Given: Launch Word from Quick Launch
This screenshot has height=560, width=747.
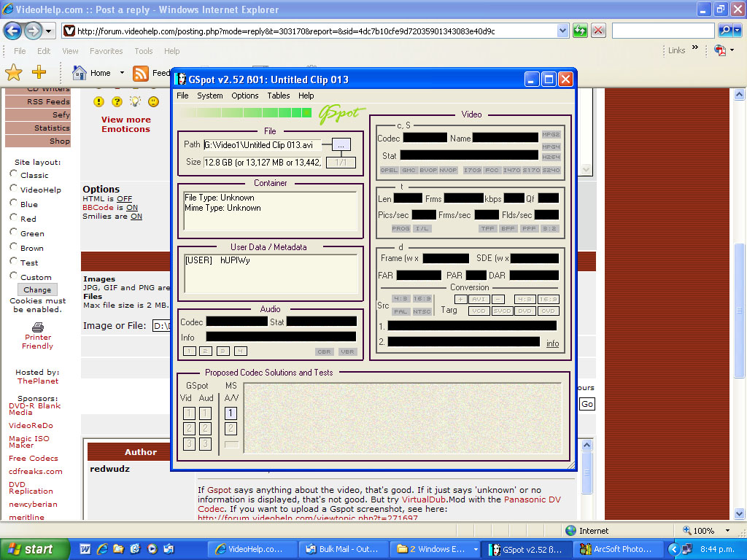Looking at the screenshot, I should [x=85, y=549].
